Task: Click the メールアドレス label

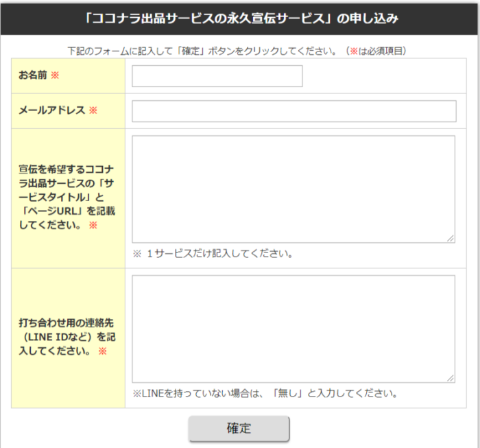Action: click(x=51, y=110)
